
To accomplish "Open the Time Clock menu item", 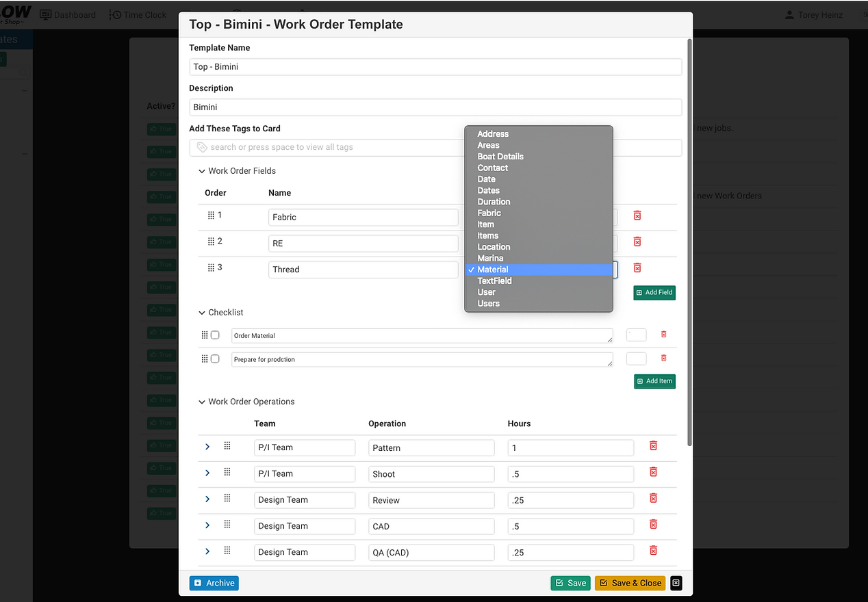I will point(140,14).
